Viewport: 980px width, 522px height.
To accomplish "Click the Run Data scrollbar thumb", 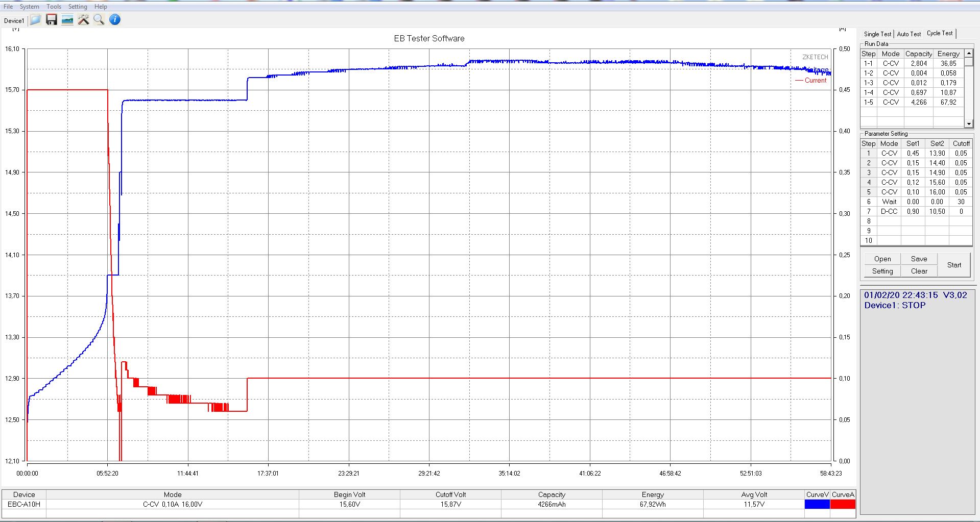I will (969, 62).
